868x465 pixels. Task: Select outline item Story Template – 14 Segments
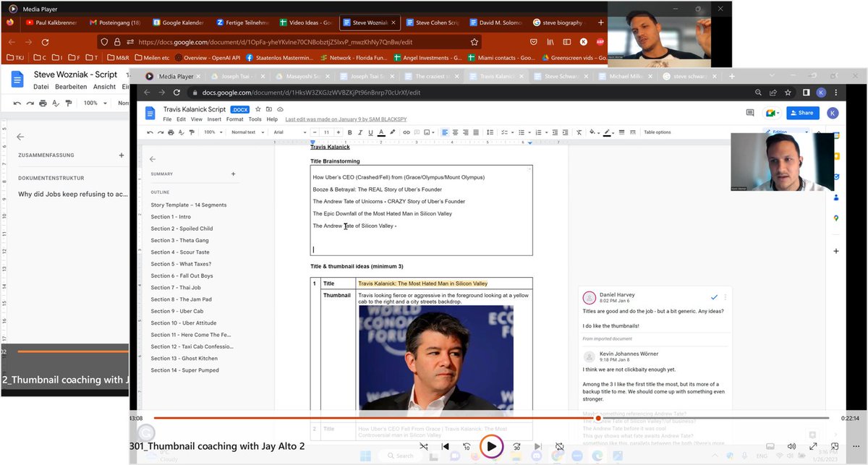pyautogui.click(x=189, y=205)
